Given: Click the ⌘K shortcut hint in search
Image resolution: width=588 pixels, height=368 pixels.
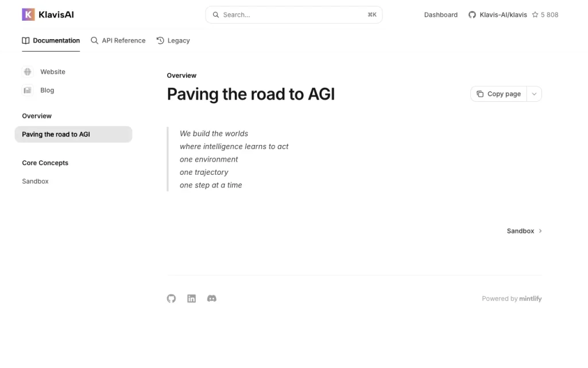Looking at the screenshot, I should tap(372, 14).
